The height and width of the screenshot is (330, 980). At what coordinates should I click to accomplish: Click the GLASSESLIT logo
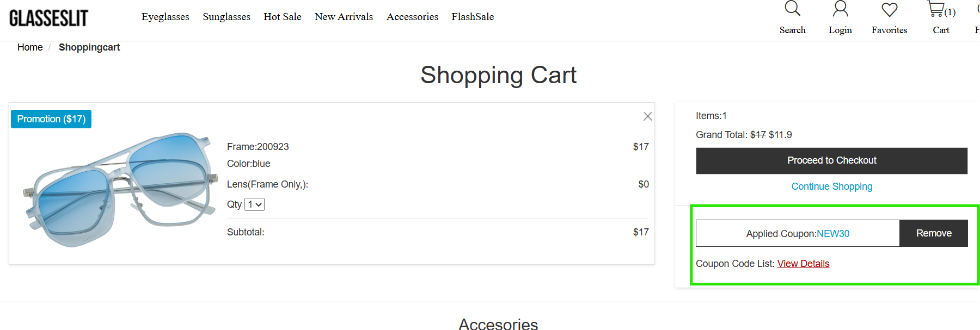point(49,17)
